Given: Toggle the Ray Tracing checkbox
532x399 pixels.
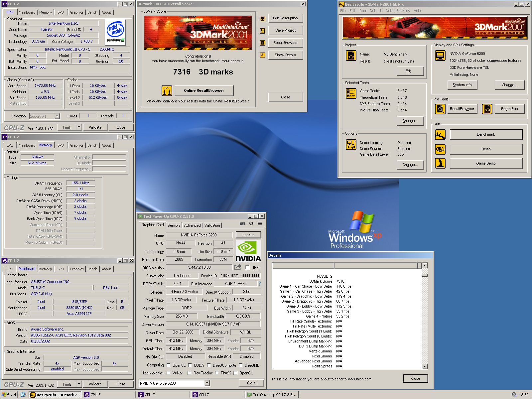Looking at the screenshot, I should point(190,373).
